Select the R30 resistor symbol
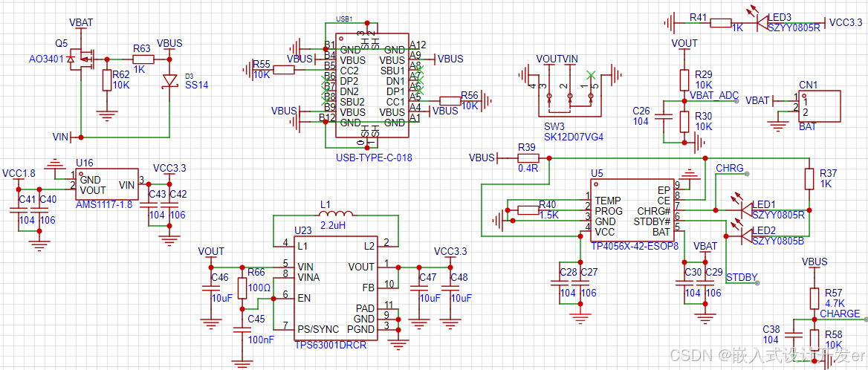This screenshot has width=868, height=370. pos(684,122)
